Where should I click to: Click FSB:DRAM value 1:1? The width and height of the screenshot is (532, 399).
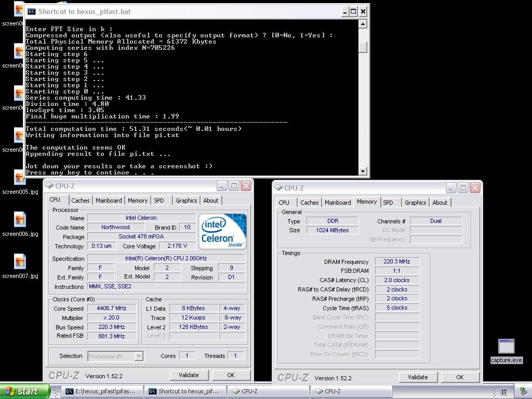coord(397,271)
